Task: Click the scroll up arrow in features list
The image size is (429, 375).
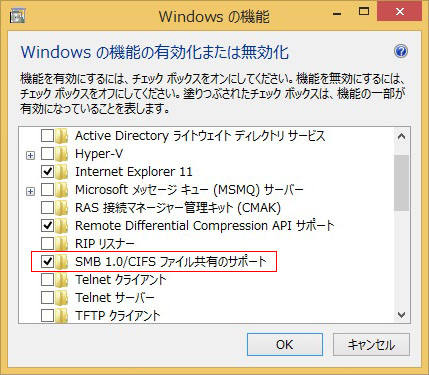Action: 401,136
